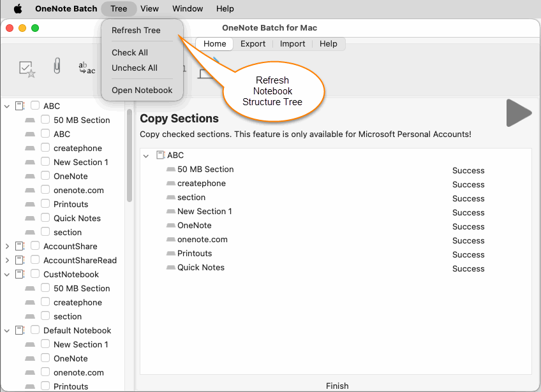Image resolution: width=541 pixels, height=392 pixels.
Task: Expand the AccountShare notebook tree
Action: click(7, 246)
